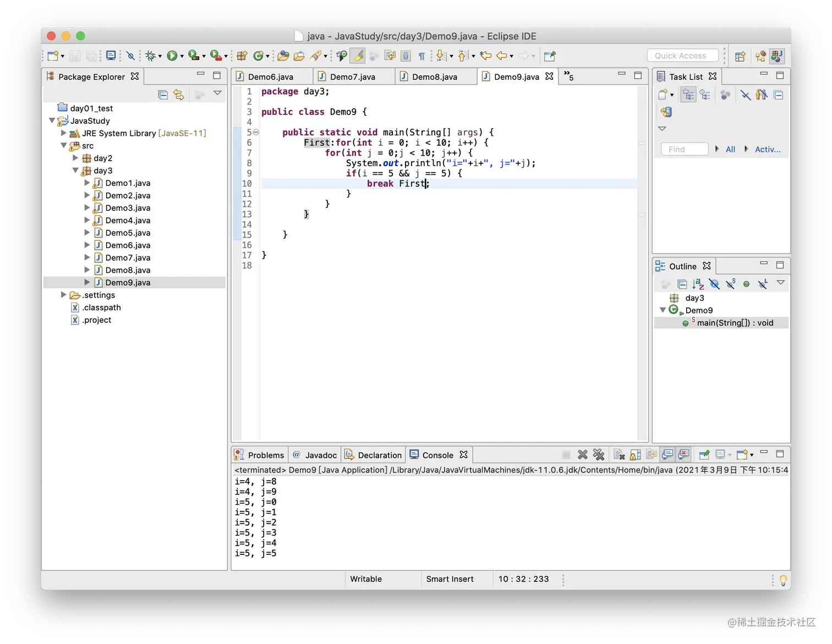Collapse the JavaStudy project tree

click(x=52, y=120)
